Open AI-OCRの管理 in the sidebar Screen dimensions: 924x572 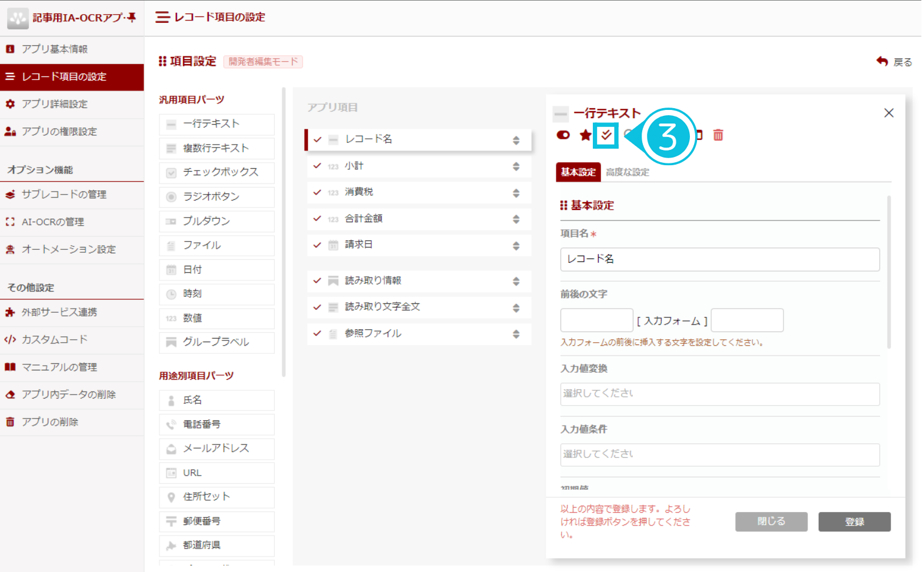(72, 222)
